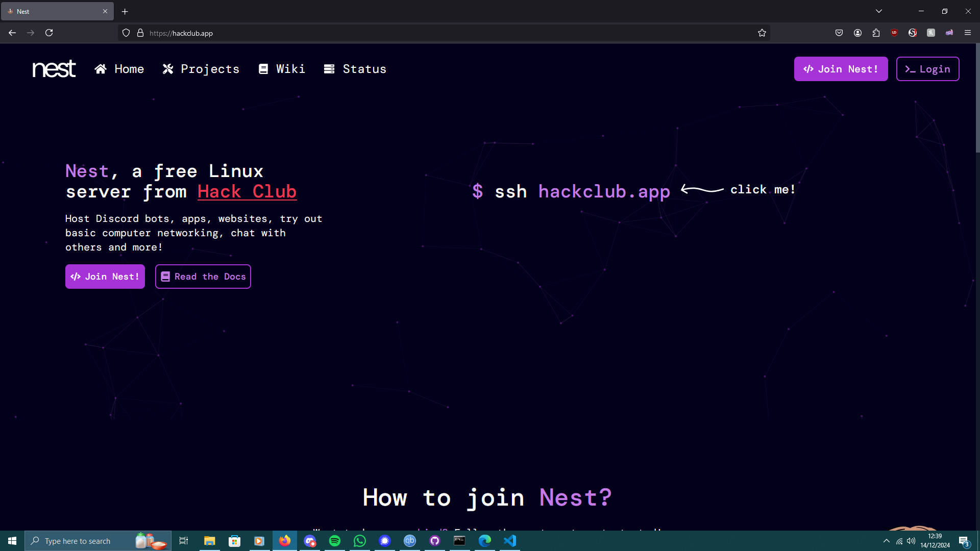
Task: Open network settings in tray
Action: pyautogui.click(x=899, y=541)
